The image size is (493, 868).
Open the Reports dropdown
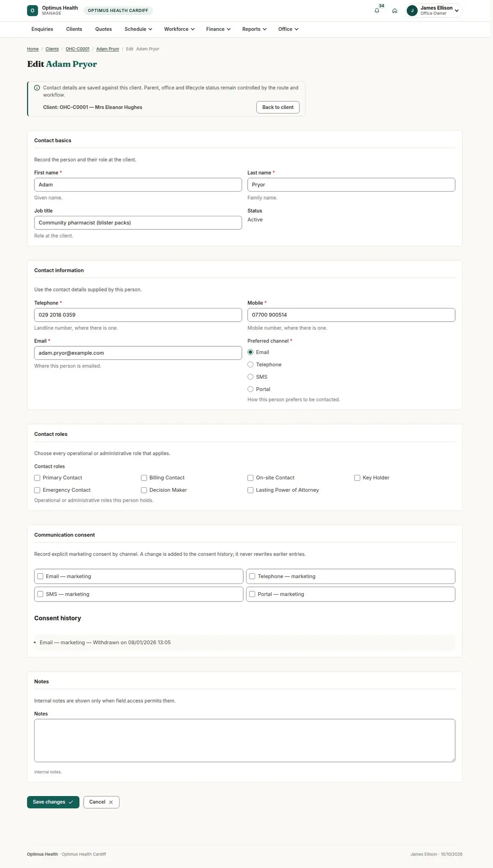click(254, 29)
